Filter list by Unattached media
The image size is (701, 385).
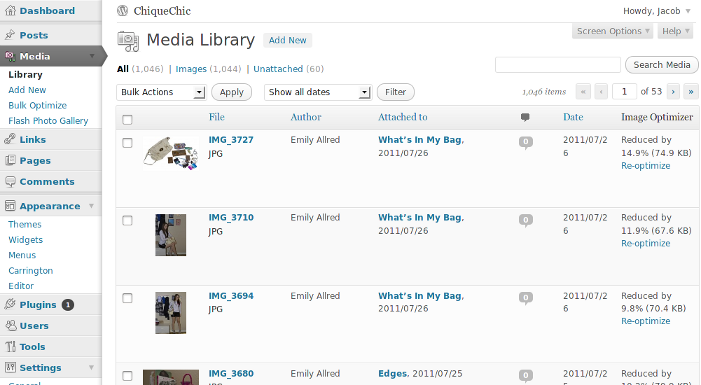click(278, 69)
